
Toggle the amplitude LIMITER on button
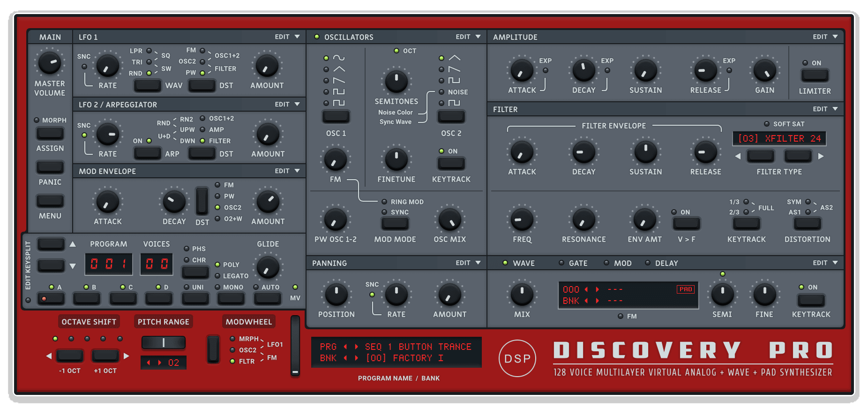pos(815,75)
